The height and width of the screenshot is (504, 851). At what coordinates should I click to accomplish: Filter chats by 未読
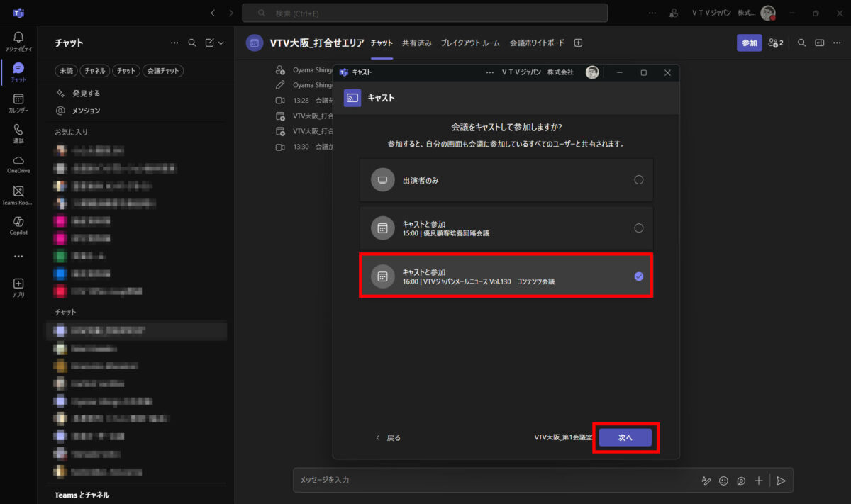point(66,71)
